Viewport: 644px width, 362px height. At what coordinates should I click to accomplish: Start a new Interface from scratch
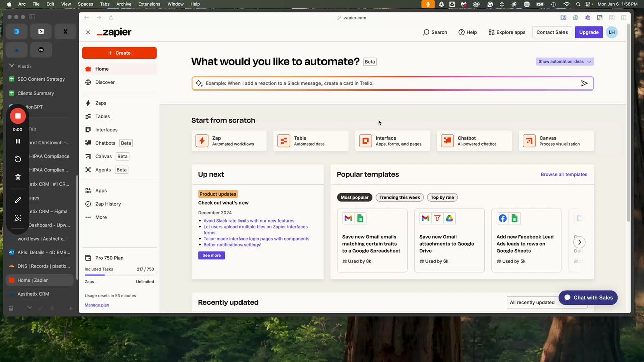tap(393, 141)
